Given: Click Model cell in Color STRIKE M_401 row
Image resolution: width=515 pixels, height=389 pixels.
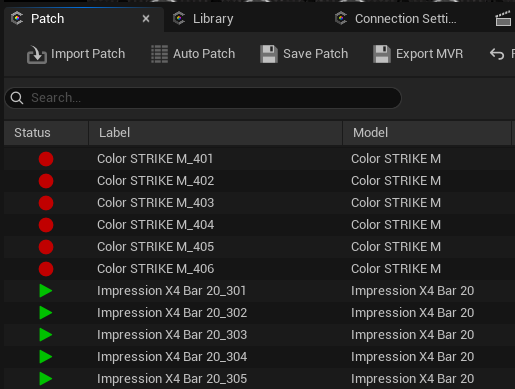Looking at the screenshot, I should 396,159.
